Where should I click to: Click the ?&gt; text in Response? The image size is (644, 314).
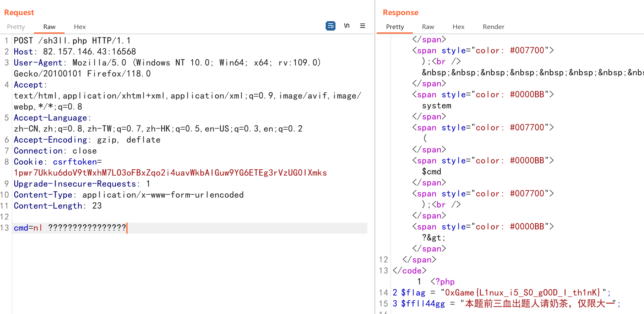point(433,238)
